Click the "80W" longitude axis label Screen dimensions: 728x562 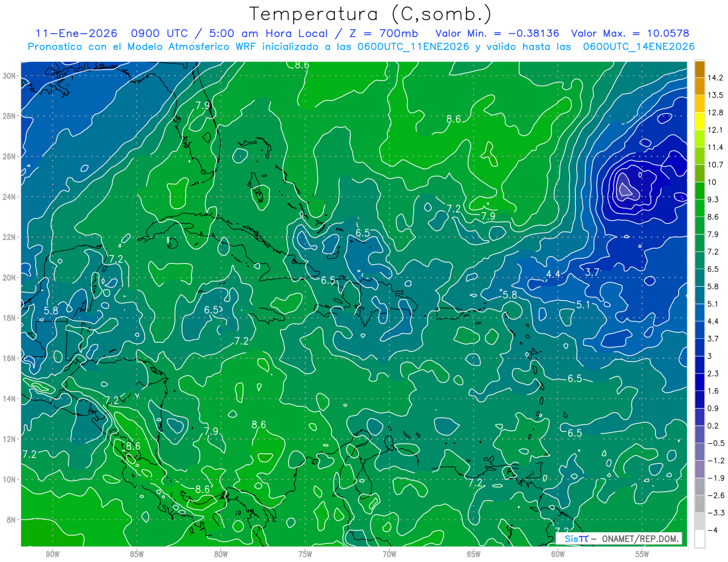pyautogui.click(x=221, y=554)
